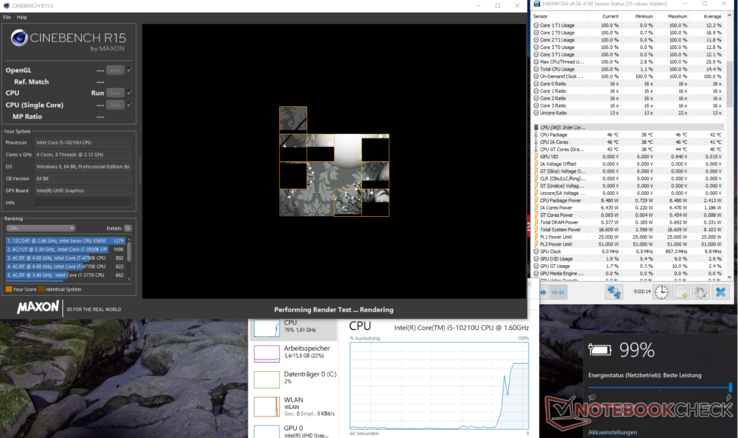This screenshot has height=438, width=738.
Task: Click HWiNFO network computers icon
Action: pos(614,292)
